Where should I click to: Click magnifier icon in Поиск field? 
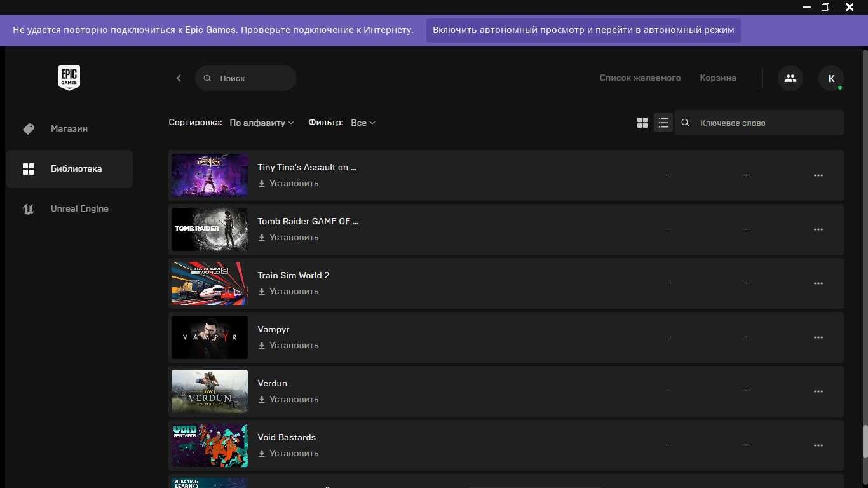pos(207,78)
